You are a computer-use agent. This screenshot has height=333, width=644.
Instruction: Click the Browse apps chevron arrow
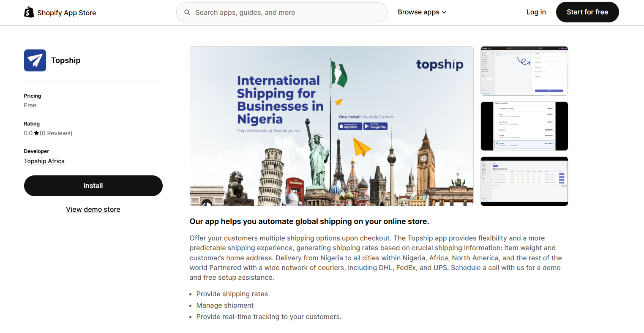[444, 12]
